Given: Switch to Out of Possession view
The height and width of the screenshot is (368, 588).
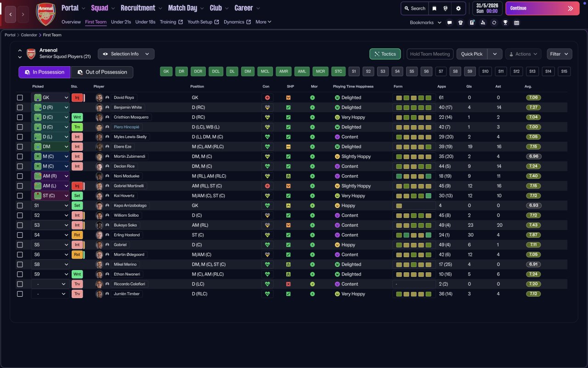Looking at the screenshot, I should 102,72.
